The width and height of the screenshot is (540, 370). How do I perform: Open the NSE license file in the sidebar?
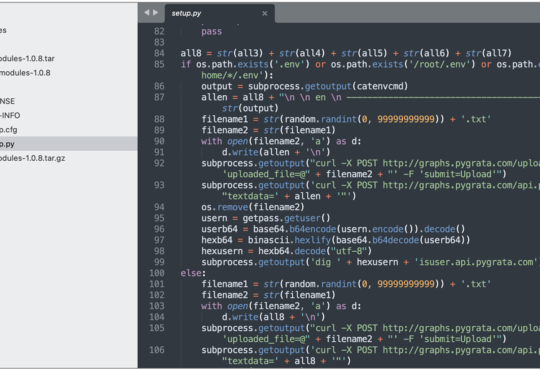click(7, 101)
